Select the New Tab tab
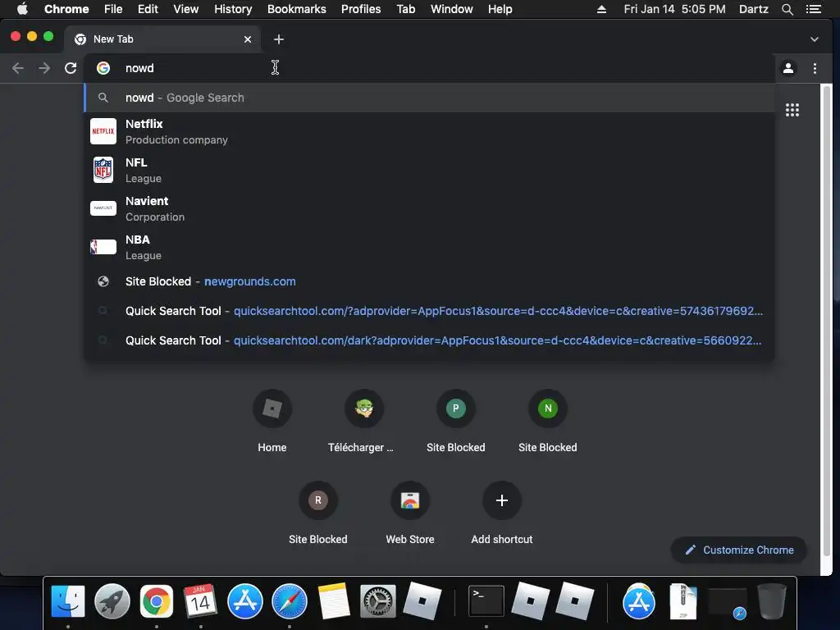 click(163, 39)
